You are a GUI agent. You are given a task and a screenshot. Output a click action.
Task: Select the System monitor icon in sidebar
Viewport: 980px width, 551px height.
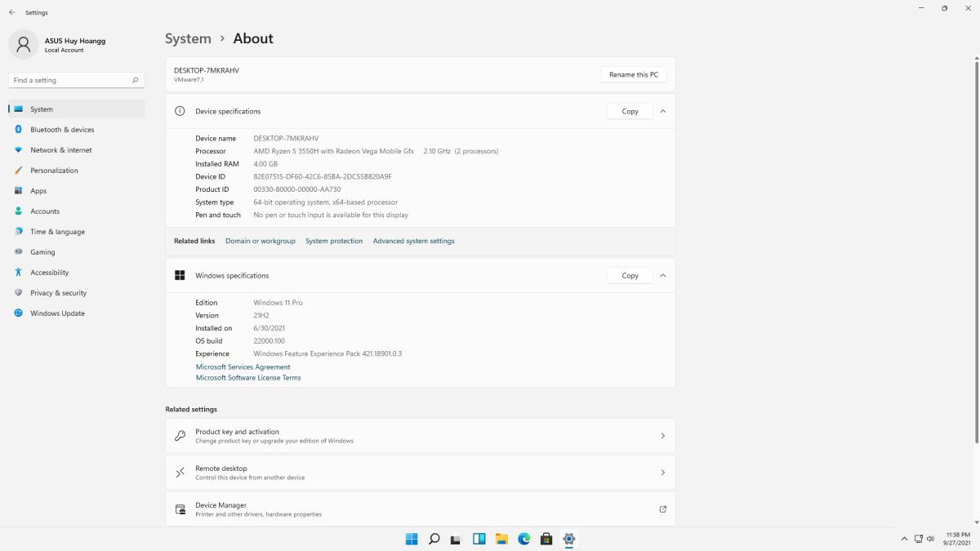coord(18,109)
